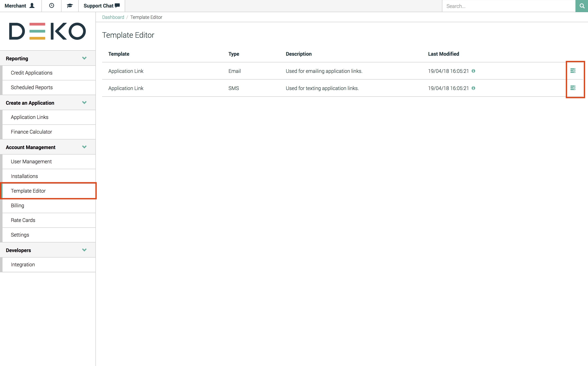Navigate to Integration under Developers

(23, 265)
